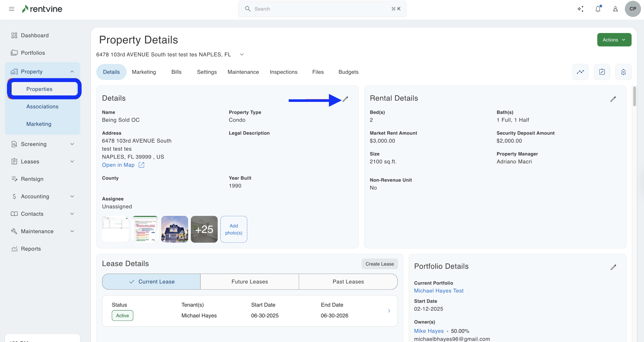
Task: Open the Budgets tab
Action: coord(348,72)
